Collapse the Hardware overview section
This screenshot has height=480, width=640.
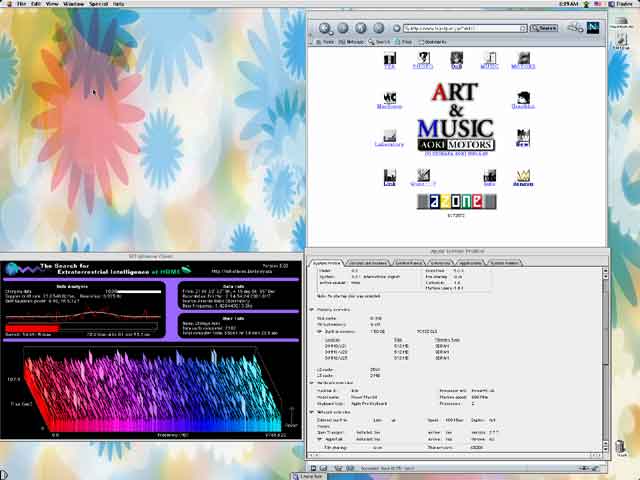(312, 383)
